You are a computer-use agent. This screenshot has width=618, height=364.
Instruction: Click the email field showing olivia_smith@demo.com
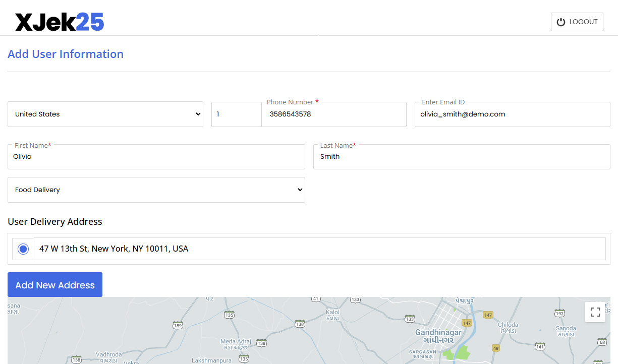[512, 114]
